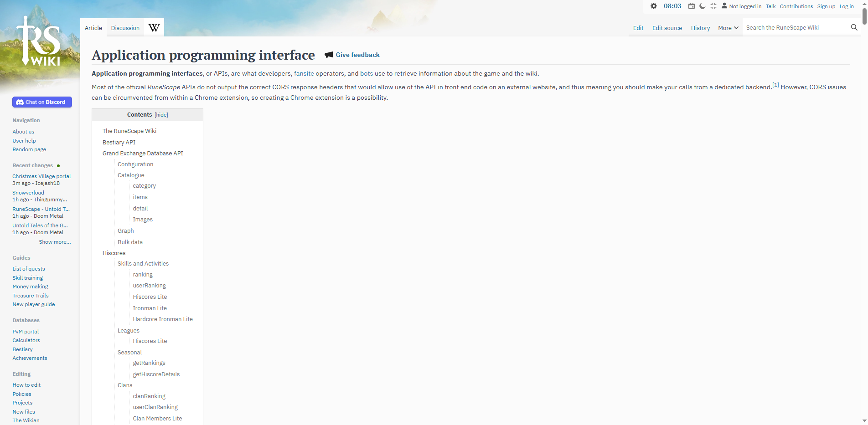Viewport: 868px width, 425px height.
Task: Switch to dark theme using the moon toggle
Action: click(x=702, y=6)
